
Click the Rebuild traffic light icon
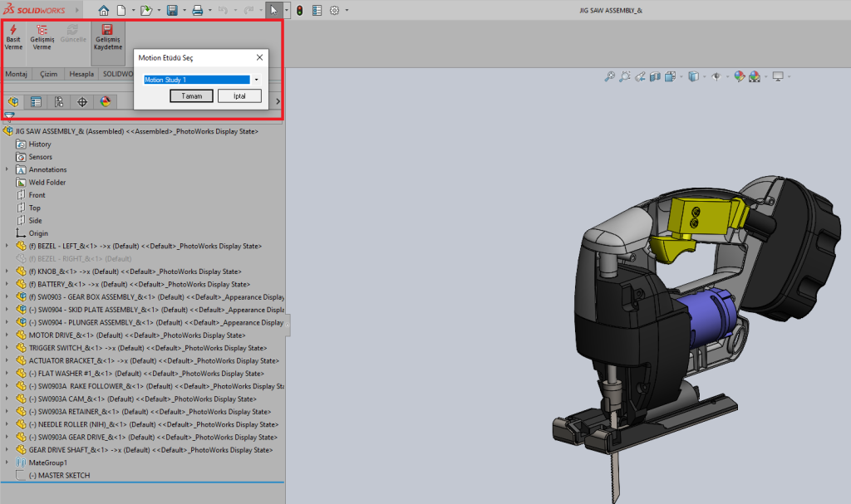click(x=299, y=11)
